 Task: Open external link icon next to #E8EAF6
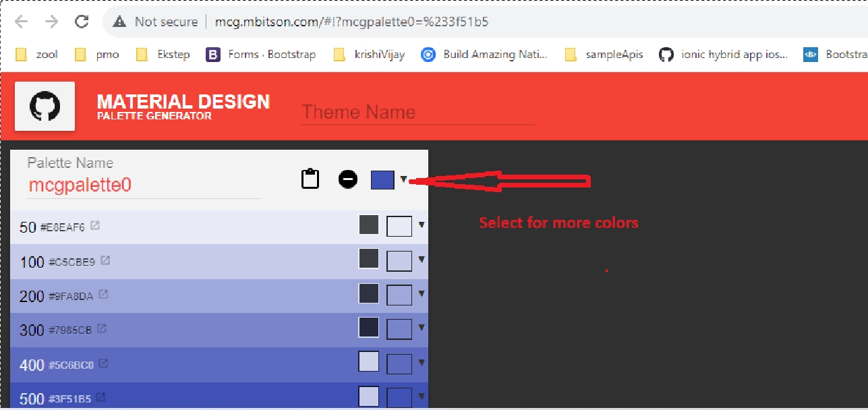[x=95, y=226]
